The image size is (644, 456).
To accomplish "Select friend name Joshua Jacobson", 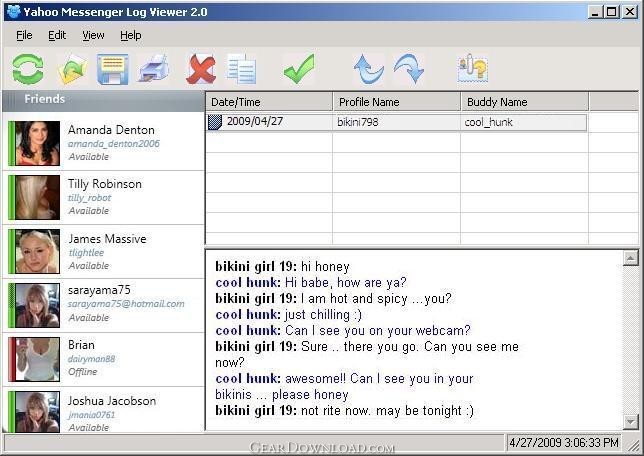I will click(x=112, y=401).
